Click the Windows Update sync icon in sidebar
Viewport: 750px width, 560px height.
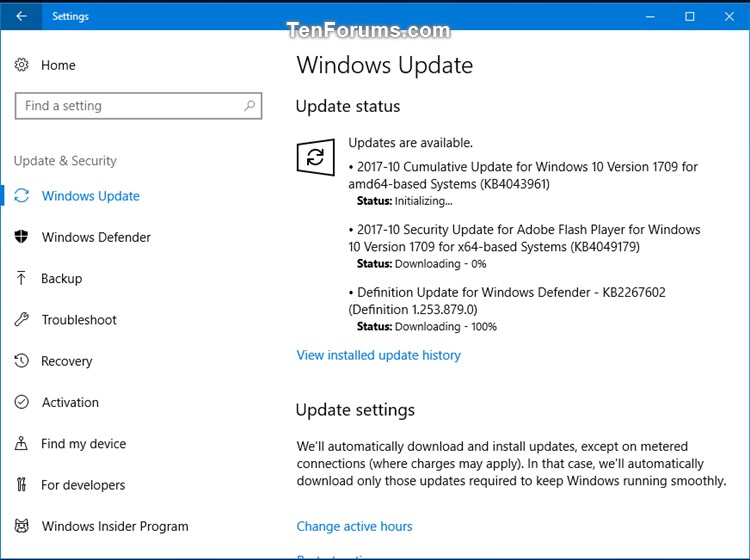tap(22, 196)
